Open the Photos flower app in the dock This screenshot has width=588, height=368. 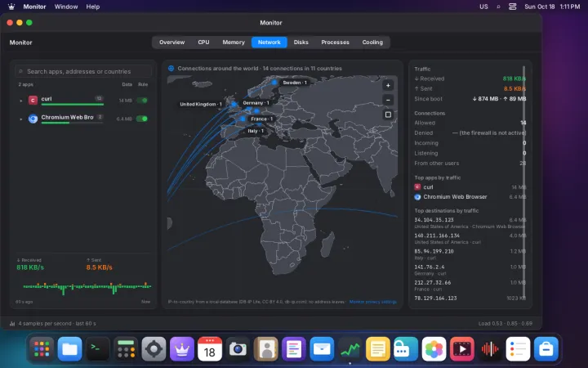click(434, 349)
